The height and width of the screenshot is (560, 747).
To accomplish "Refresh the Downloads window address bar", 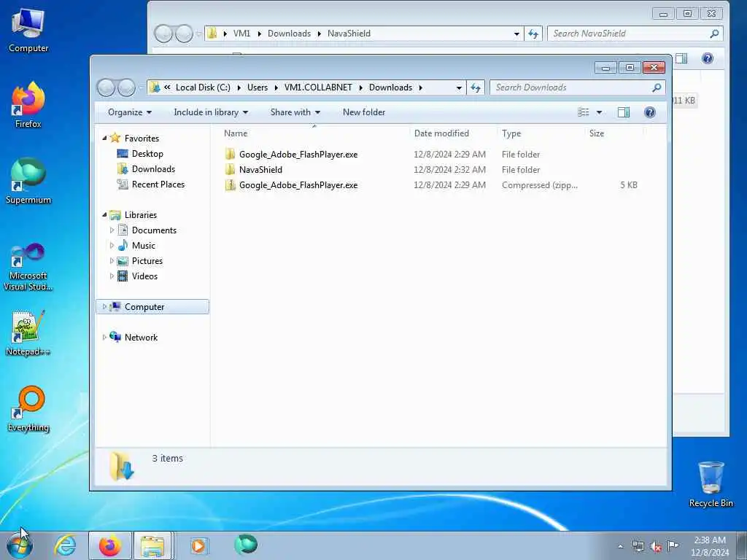I will [476, 87].
